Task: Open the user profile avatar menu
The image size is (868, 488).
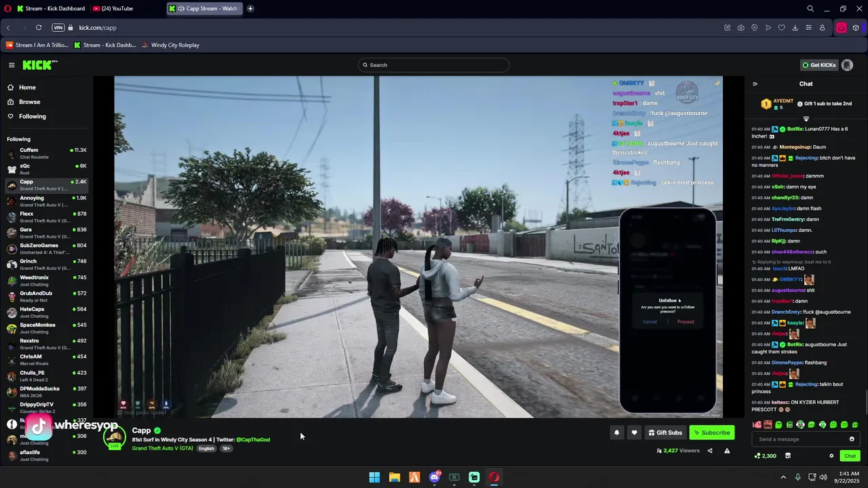Action: (x=847, y=65)
